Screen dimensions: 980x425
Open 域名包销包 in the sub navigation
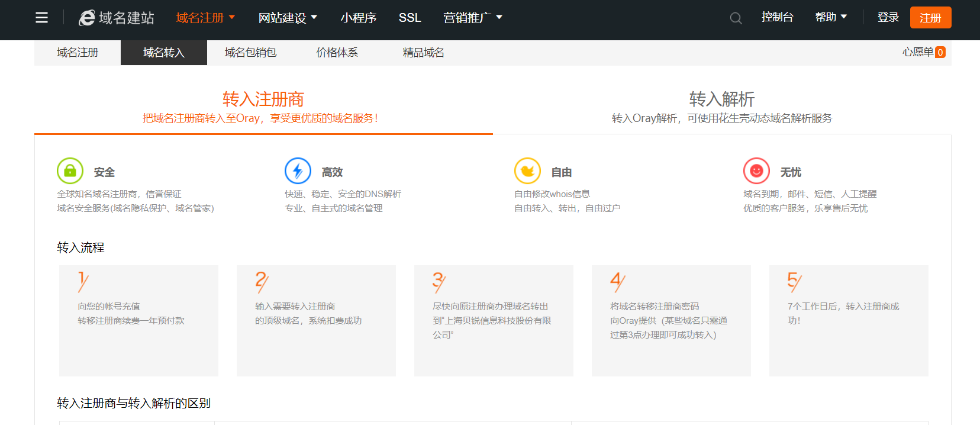(250, 53)
